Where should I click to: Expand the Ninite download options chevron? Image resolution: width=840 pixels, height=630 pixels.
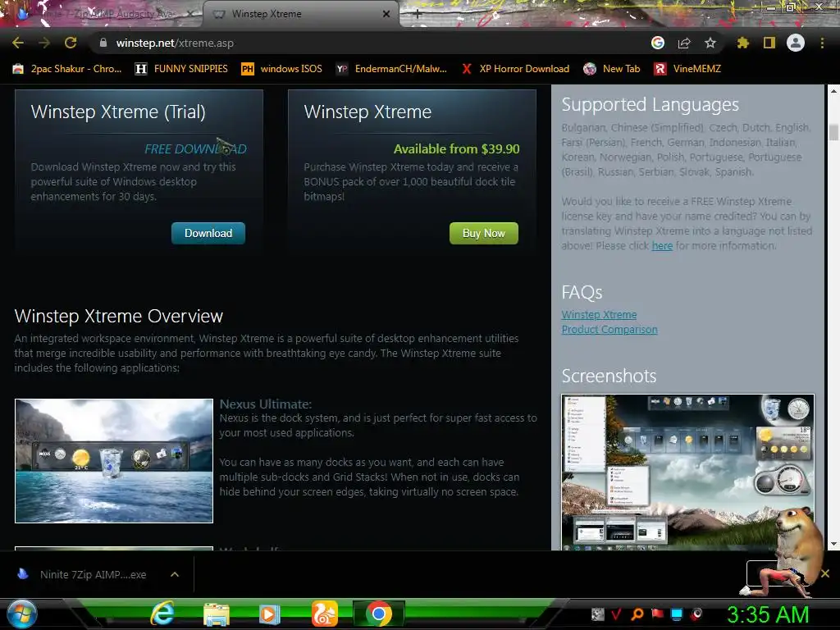pyautogui.click(x=175, y=575)
